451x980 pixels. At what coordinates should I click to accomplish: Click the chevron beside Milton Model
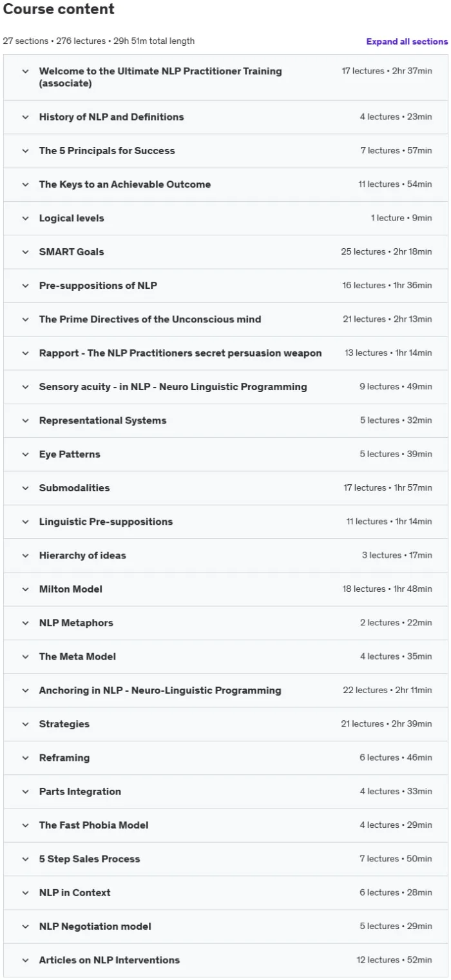(26, 589)
